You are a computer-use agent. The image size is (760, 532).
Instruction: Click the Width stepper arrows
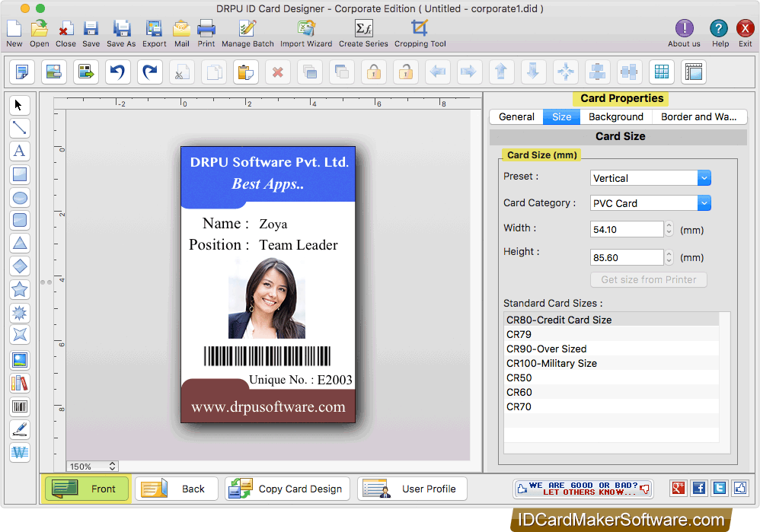[669, 229]
